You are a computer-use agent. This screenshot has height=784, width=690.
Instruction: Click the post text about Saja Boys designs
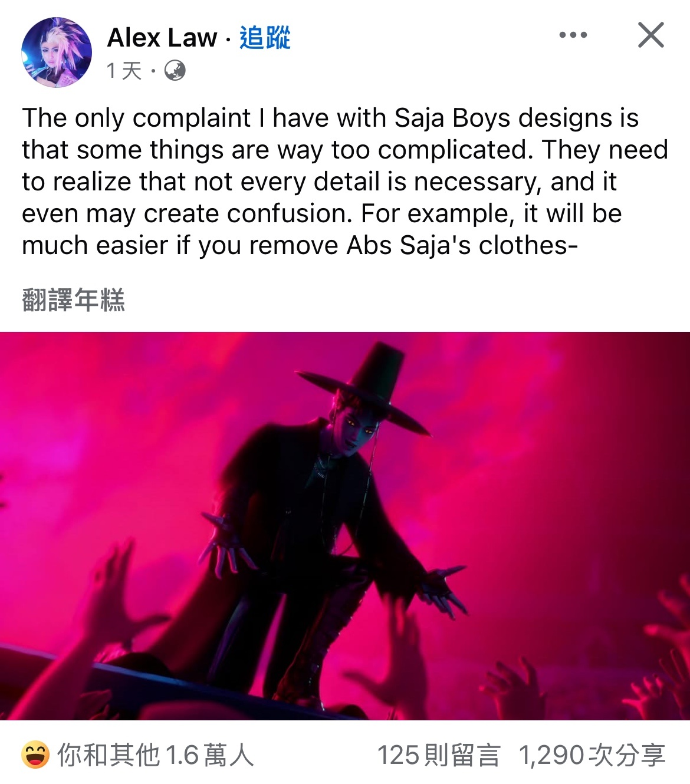tap(345, 182)
